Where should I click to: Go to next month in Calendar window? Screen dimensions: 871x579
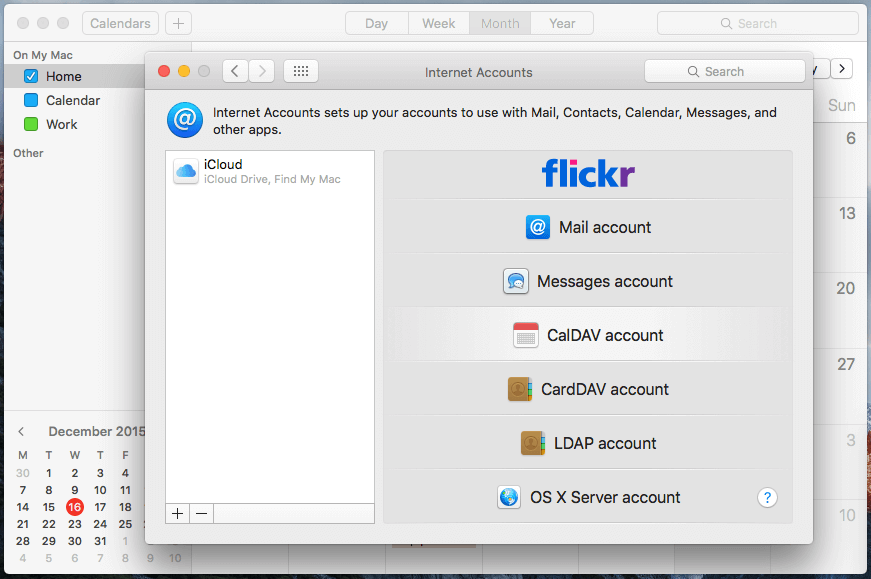(x=842, y=69)
